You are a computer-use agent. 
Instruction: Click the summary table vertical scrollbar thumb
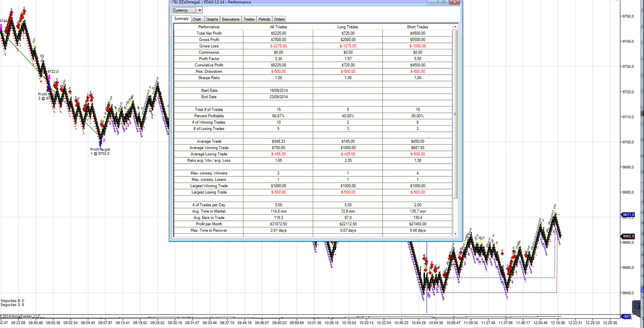(455, 114)
